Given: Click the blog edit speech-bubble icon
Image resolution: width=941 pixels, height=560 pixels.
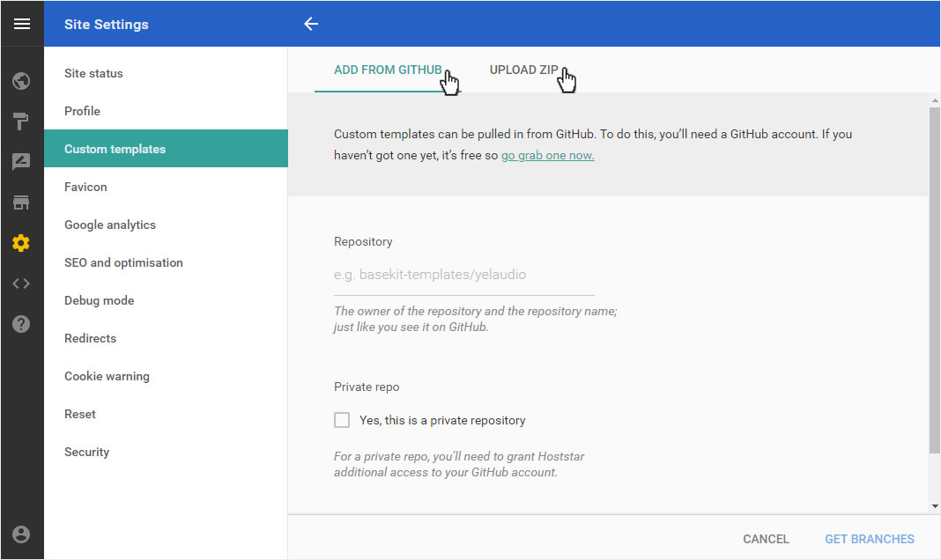Looking at the screenshot, I should click(21, 161).
